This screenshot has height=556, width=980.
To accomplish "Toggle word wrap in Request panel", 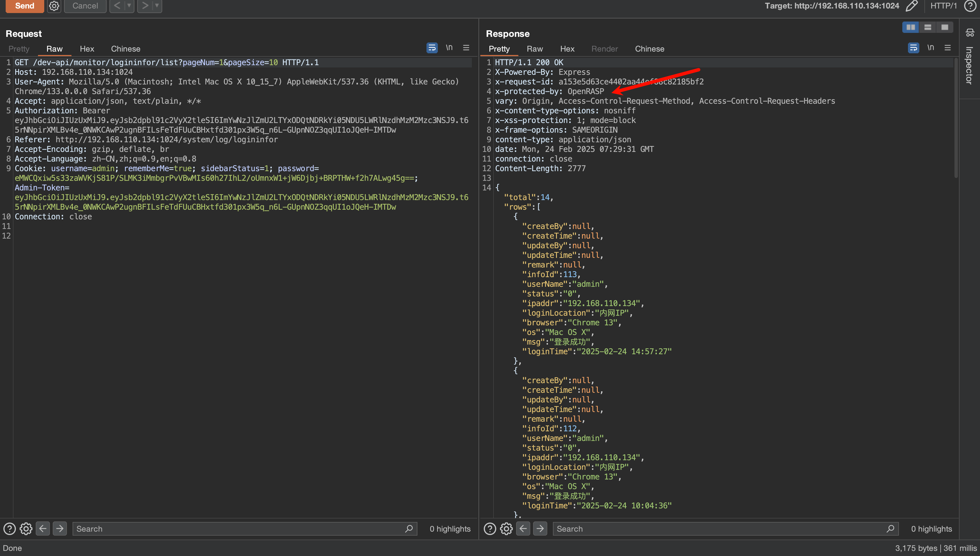I will pyautogui.click(x=432, y=48).
